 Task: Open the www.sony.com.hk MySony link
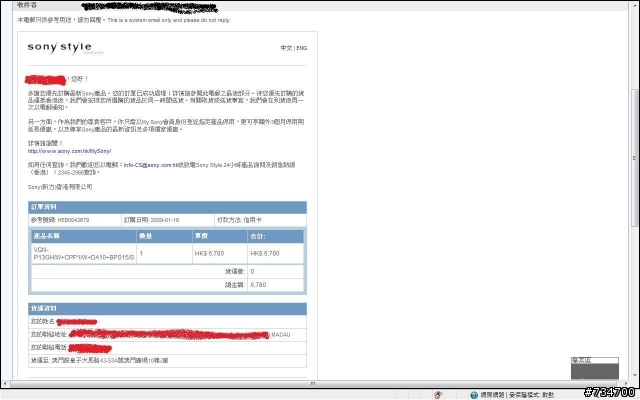(x=69, y=151)
